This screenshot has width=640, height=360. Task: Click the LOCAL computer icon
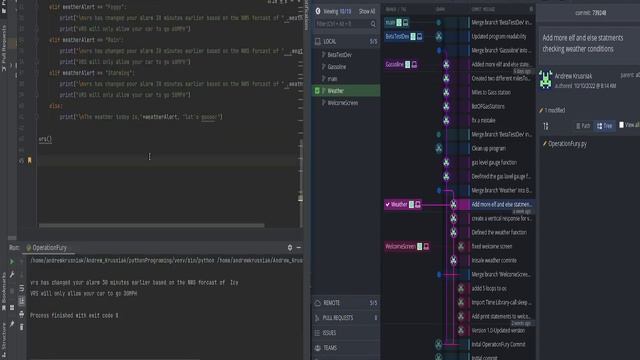318,41
